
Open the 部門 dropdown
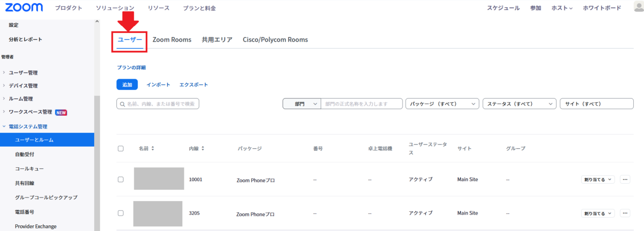coord(302,104)
